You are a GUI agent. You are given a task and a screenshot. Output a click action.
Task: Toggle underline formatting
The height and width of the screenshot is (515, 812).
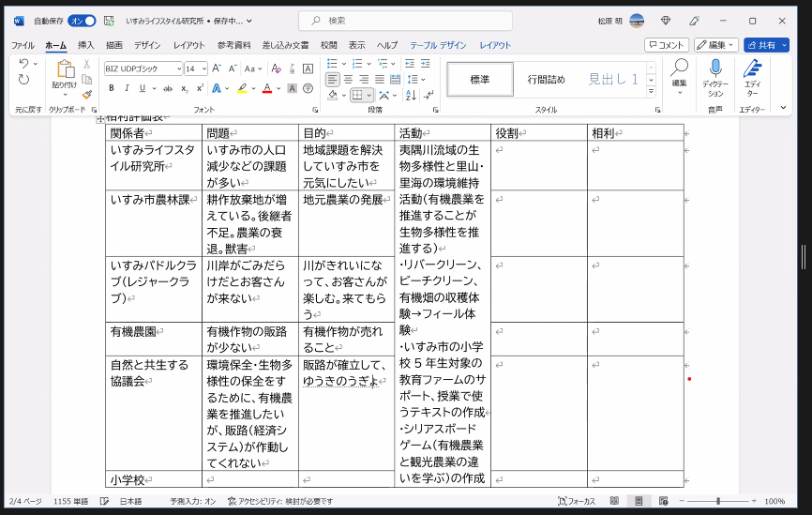[142, 88]
